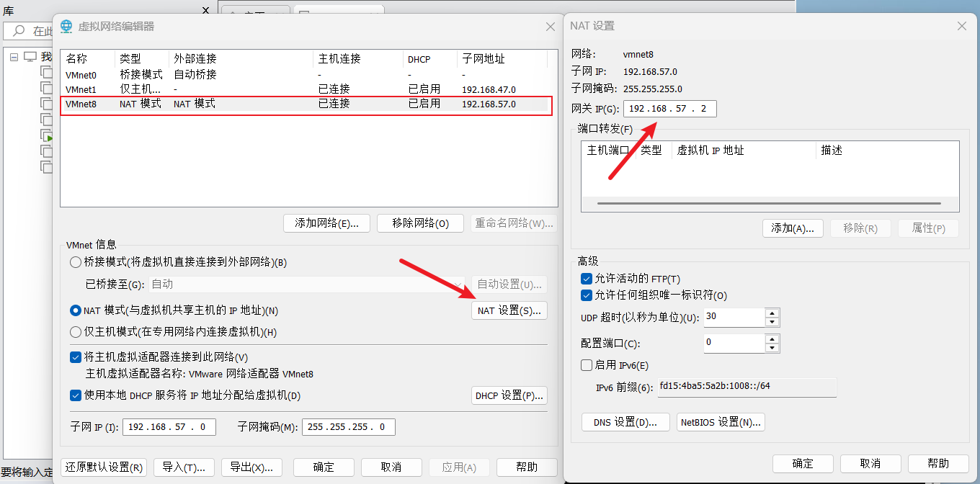Open DNS 设置(D)... button
Image resolution: width=980 pixels, height=484 pixels.
[625, 422]
